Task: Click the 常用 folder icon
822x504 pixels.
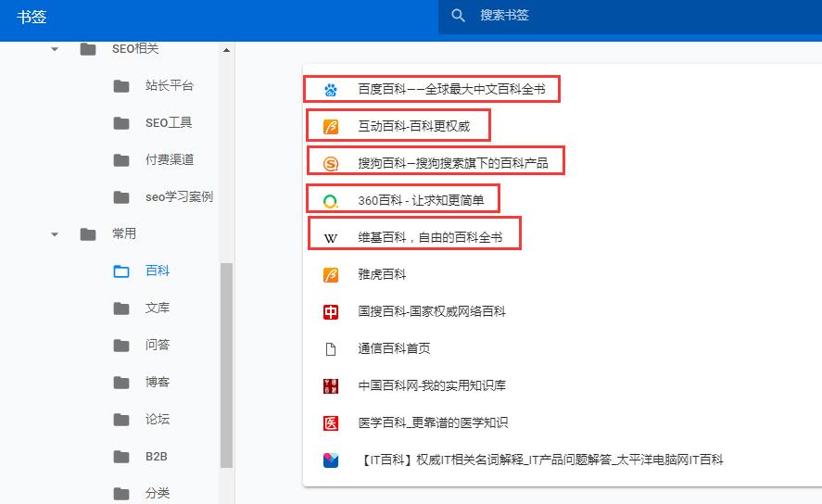Action: coord(88,234)
